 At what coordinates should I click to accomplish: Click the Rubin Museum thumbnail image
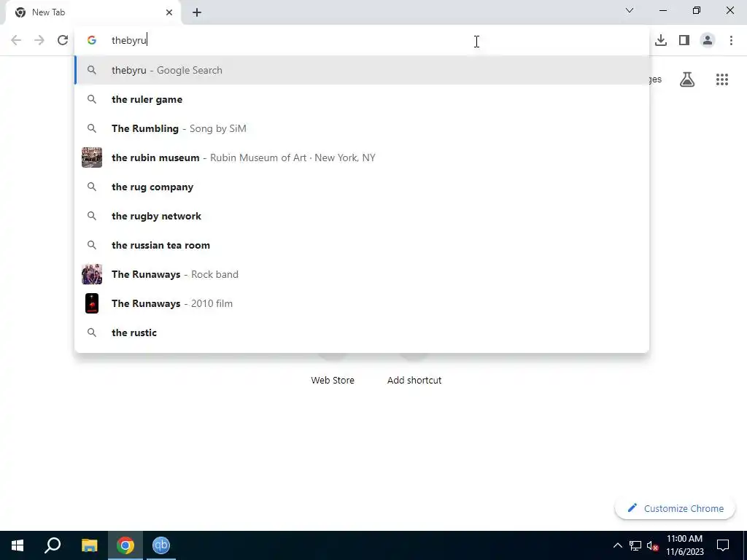coord(92,157)
